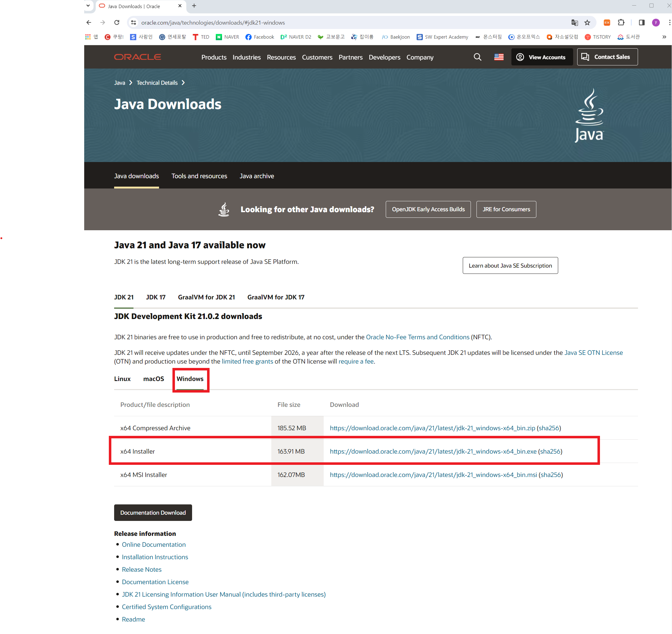Click the Oracle logo

click(x=137, y=57)
